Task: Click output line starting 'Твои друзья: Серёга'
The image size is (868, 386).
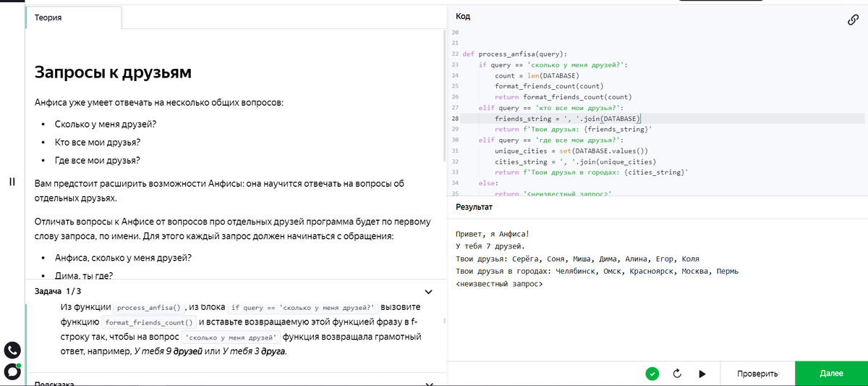Action: 577,259
